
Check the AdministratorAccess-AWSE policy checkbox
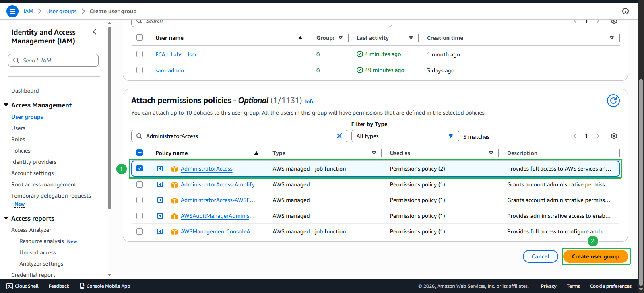140,200
